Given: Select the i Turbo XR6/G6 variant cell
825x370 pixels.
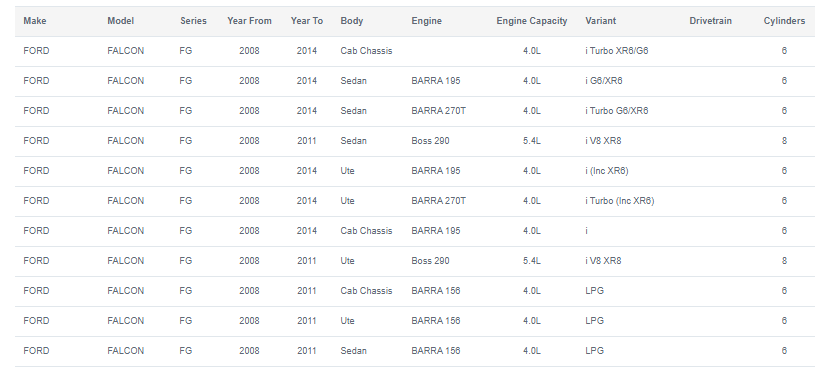Looking at the screenshot, I should pos(617,51).
